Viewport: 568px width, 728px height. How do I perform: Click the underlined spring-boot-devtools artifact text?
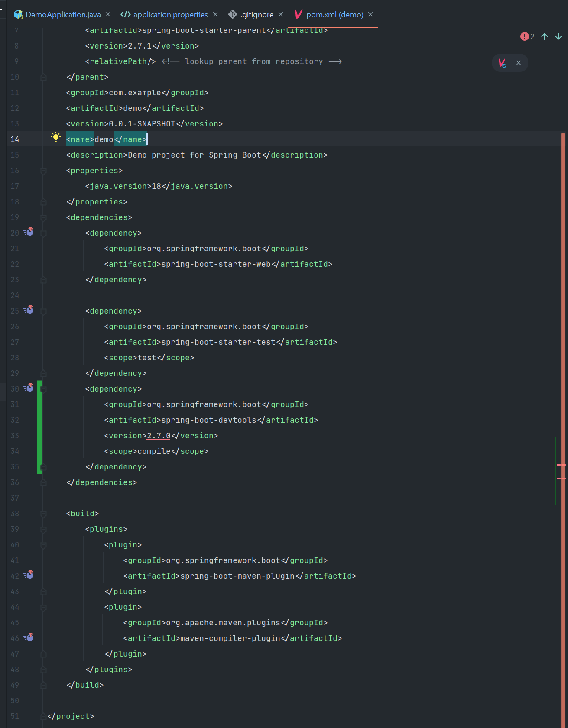tap(209, 420)
